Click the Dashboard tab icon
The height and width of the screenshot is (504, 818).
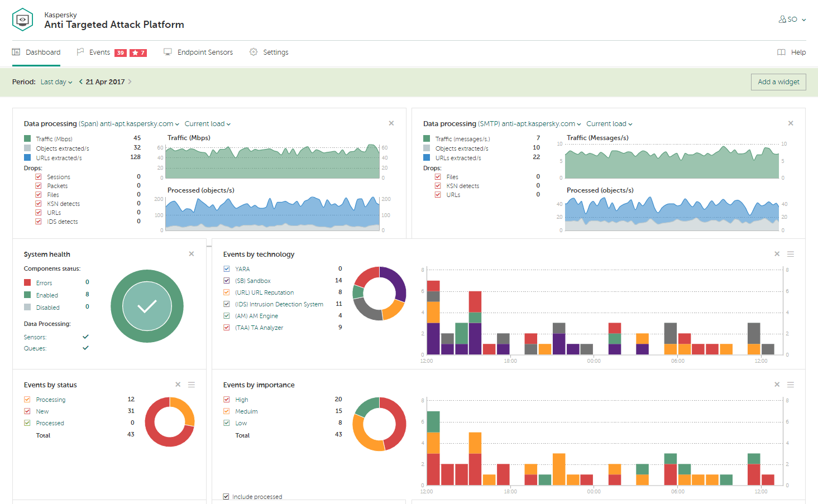pos(16,52)
